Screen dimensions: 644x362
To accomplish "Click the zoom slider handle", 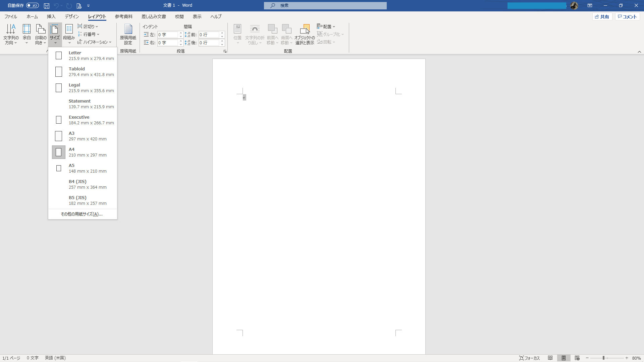I will 603,358.
